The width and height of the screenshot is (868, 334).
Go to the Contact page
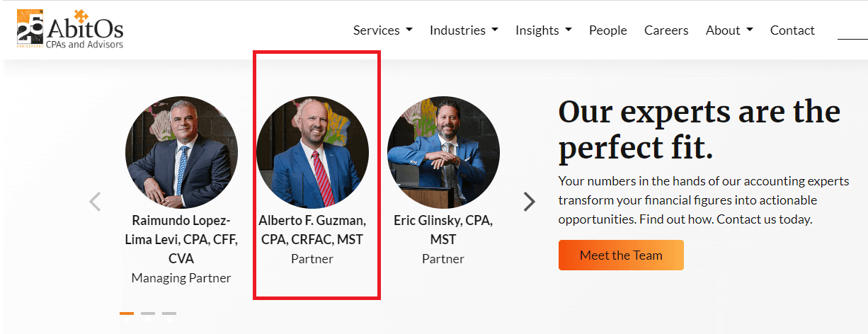click(x=792, y=30)
